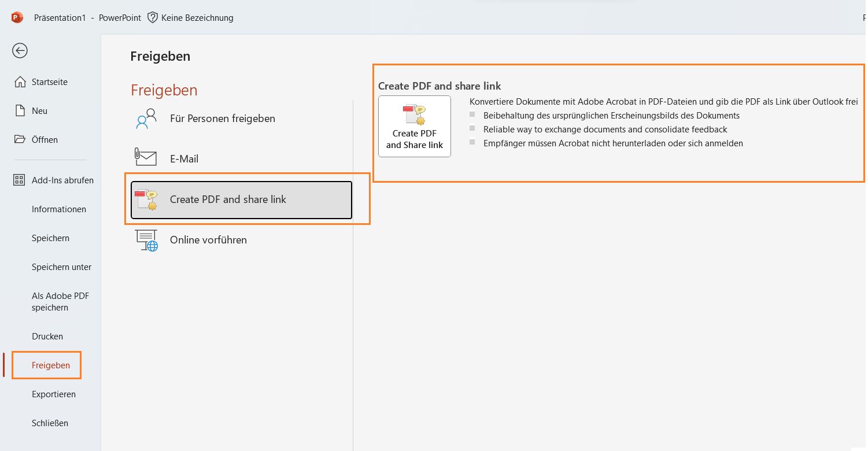Screen dimensions: 868x451
Task: Click the Online vorführen presentation icon
Action: tap(146, 239)
